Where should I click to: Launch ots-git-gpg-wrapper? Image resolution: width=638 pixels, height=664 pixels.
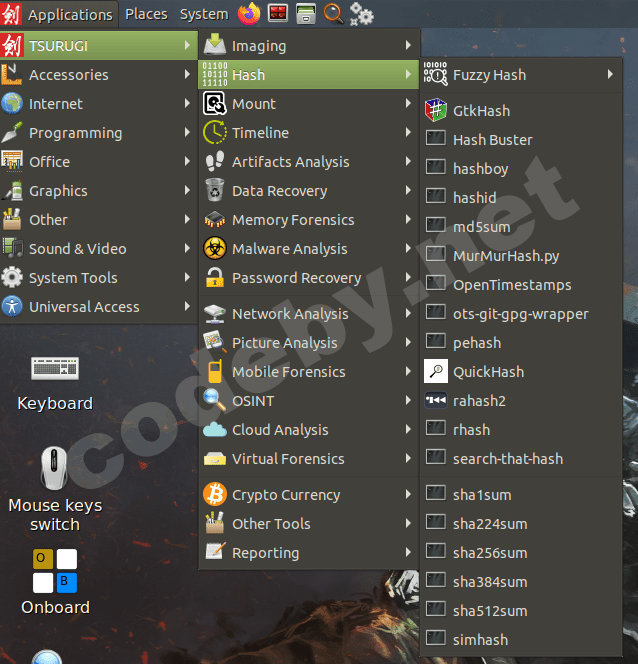[x=521, y=313]
